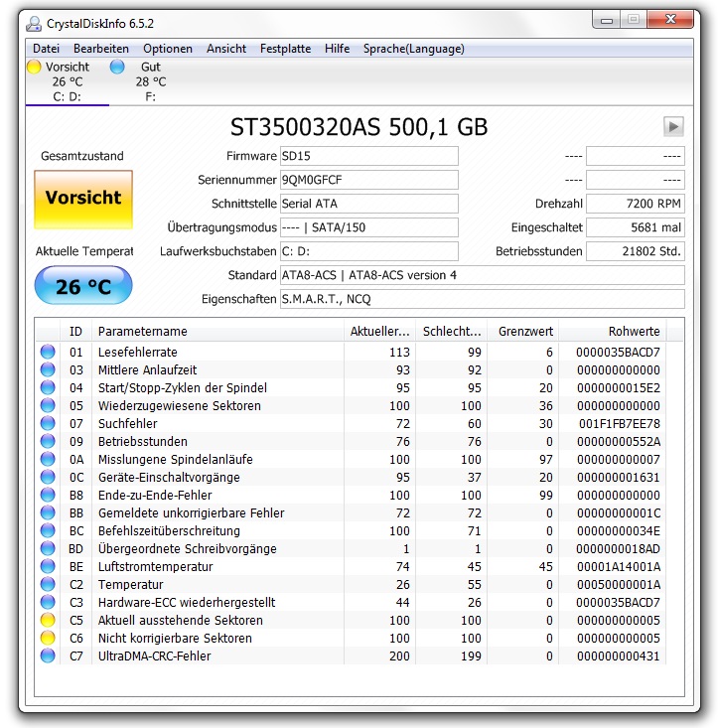Click status icon of Übergeordnete Schreibvorgänge row
718x728 pixels.
[48, 548]
